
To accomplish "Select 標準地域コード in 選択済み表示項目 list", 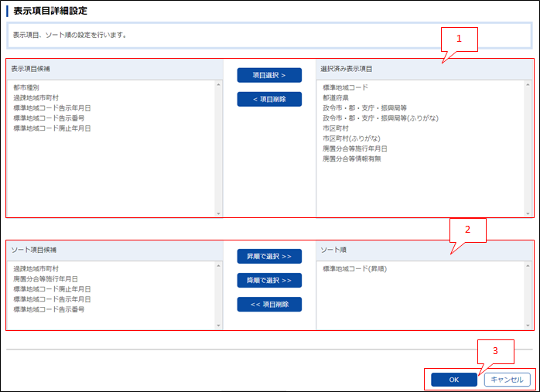I will (x=345, y=87).
